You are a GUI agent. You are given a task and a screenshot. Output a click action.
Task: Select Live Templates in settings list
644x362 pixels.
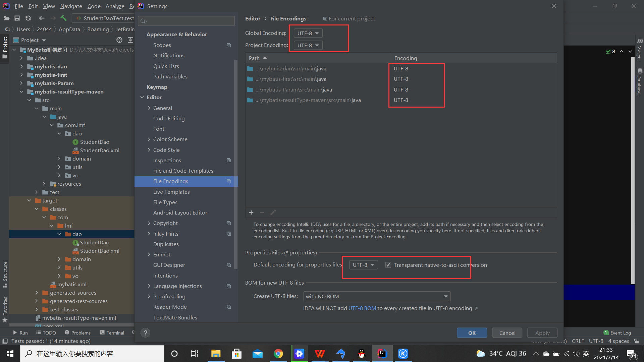pyautogui.click(x=171, y=192)
